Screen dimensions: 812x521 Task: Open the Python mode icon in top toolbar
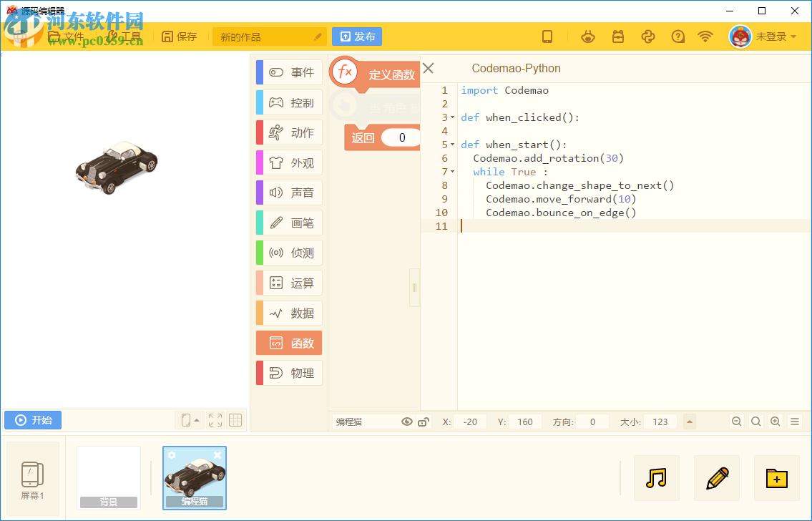(648, 36)
